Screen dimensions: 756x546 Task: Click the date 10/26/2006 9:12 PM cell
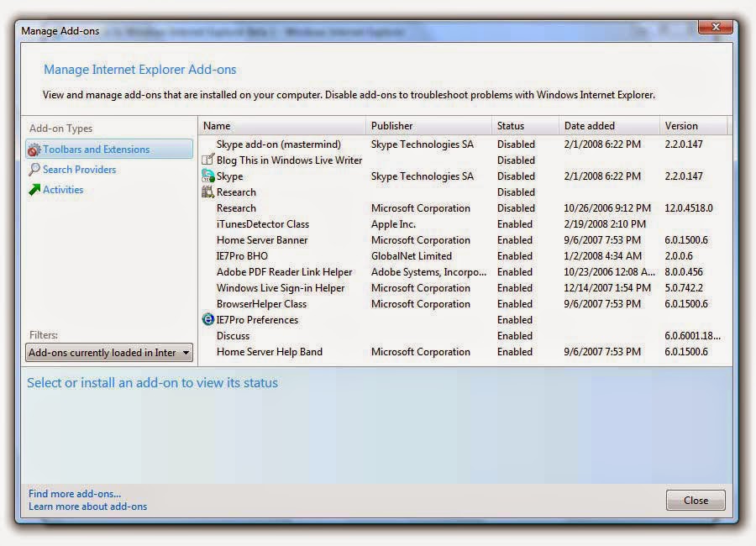click(607, 207)
